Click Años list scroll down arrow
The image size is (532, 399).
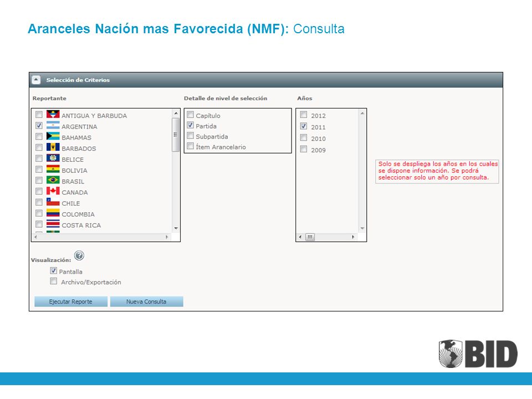tap(362, 228)
